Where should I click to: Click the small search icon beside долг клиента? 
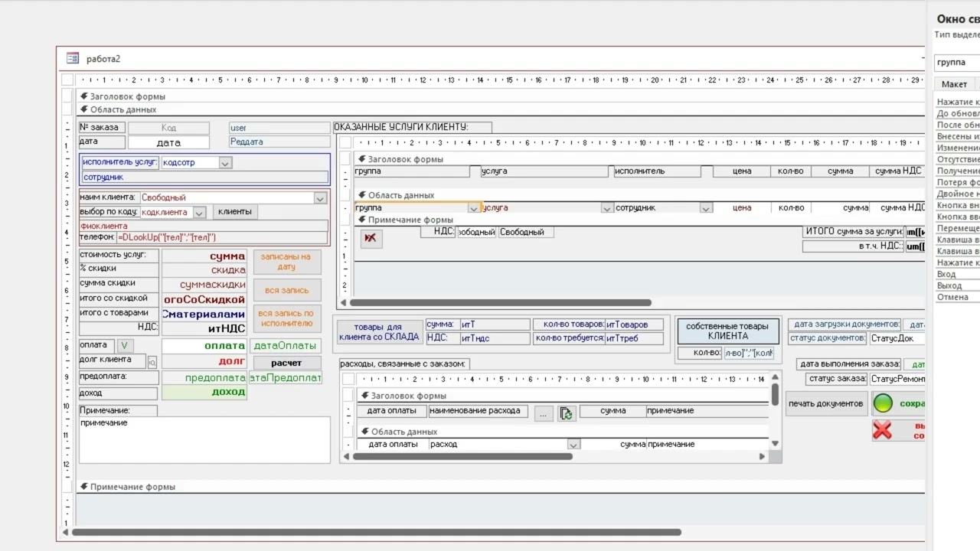coord(152,363)
